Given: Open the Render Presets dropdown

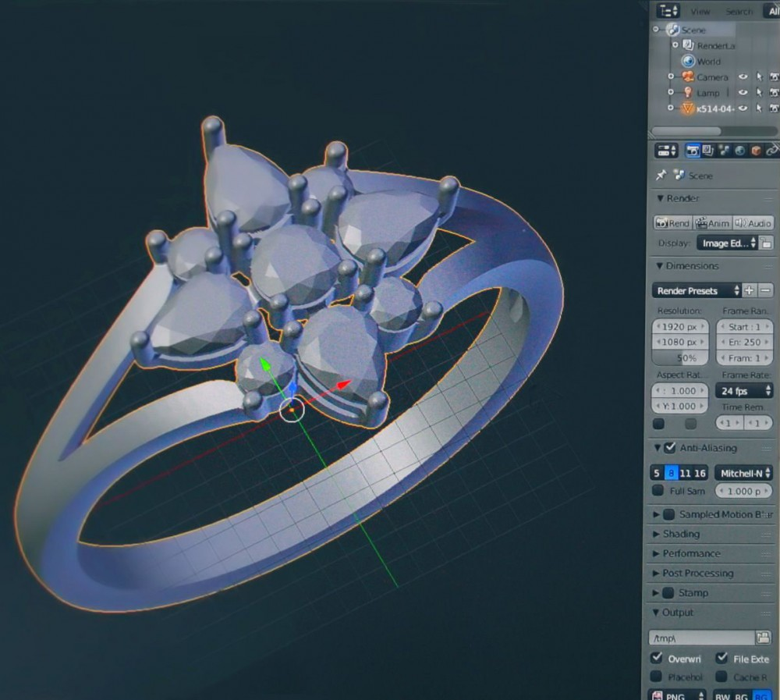Looking at the screenshot, I should pyautogui.click(x=697, y=290).
